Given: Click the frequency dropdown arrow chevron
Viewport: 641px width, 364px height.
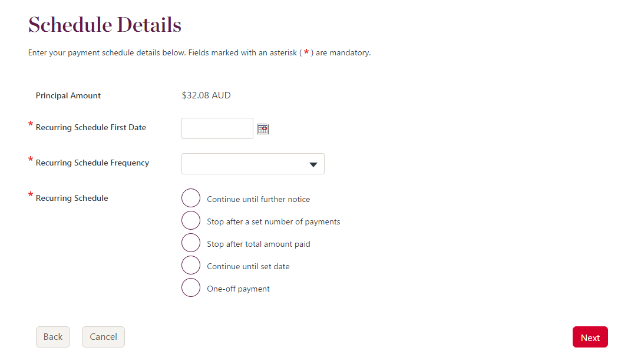Looking at the screenshot, I should [x=313, y=164].
